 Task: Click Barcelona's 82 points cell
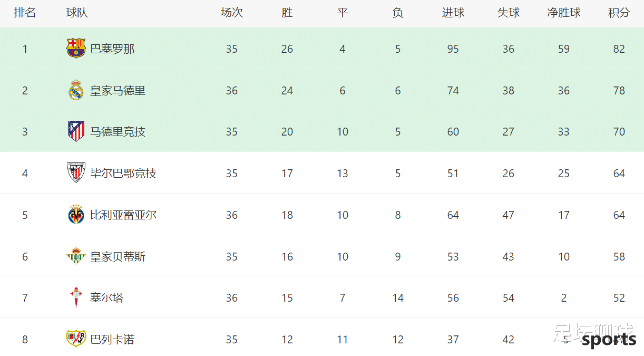coord(619,49)
